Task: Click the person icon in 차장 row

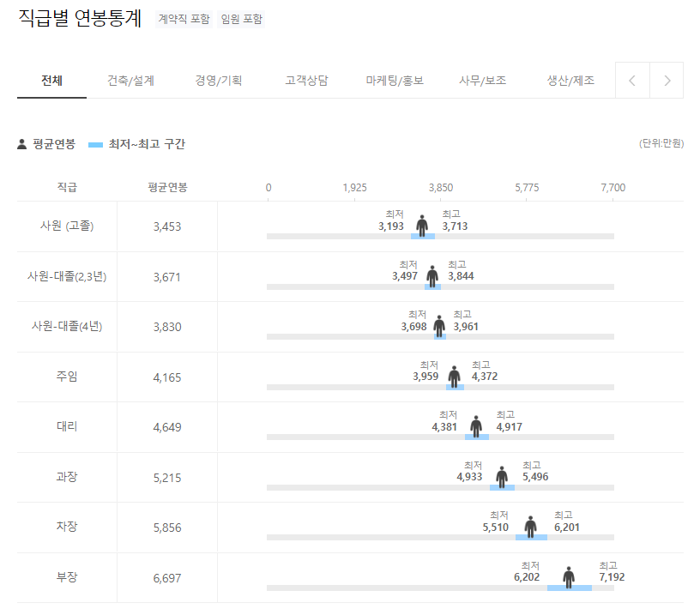Action: pos(530,527)
